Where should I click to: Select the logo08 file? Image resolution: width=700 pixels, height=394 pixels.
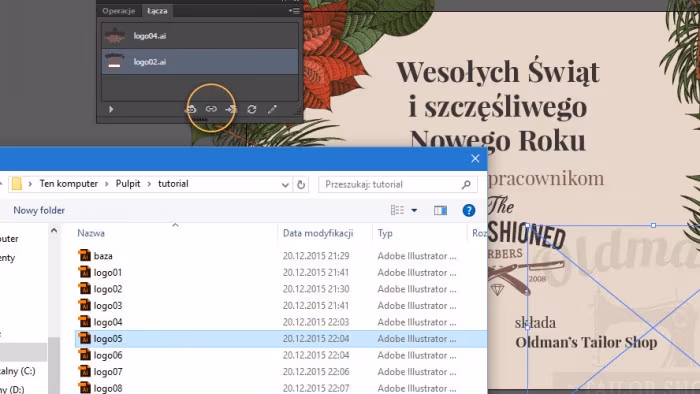click(x=108, y=388)
